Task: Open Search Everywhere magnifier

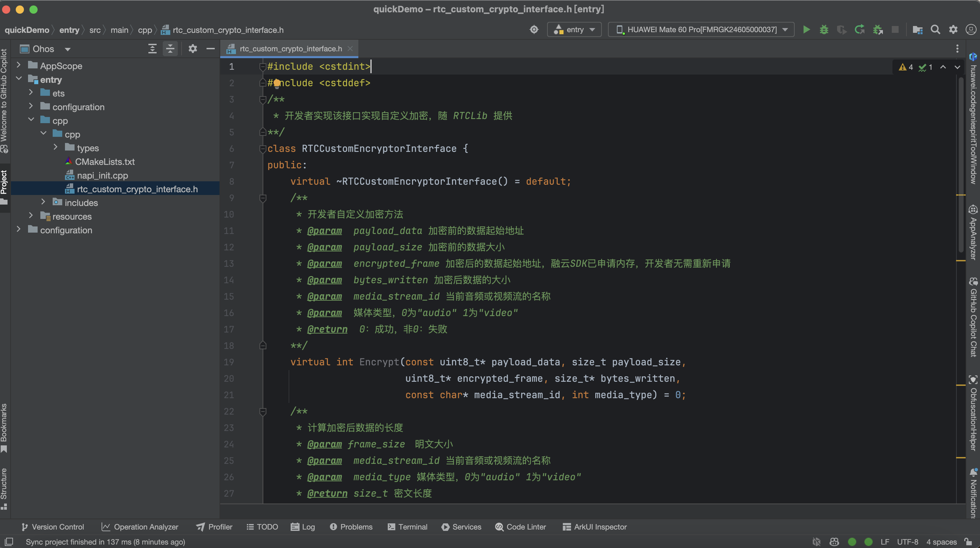Action: point(936,30)
